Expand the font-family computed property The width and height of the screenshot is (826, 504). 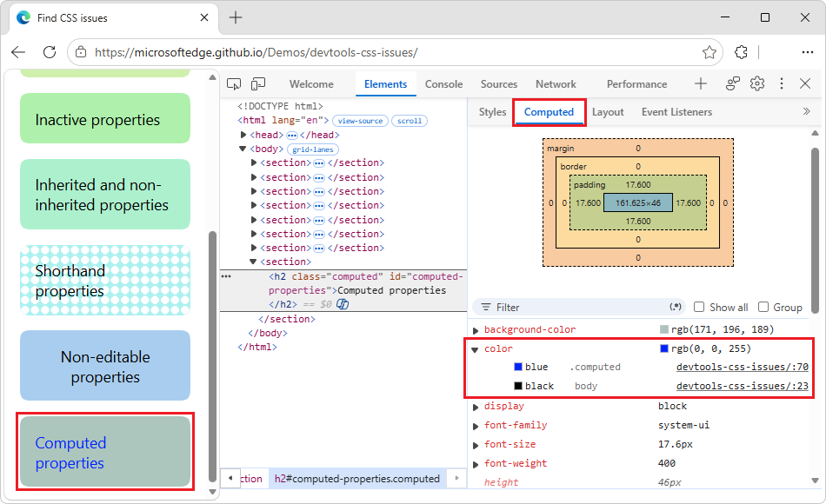(475, 426)
